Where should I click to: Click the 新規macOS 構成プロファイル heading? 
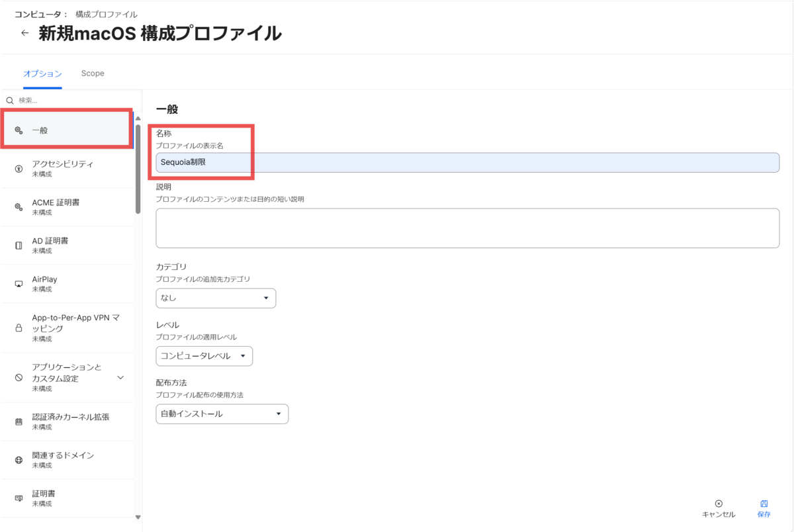[160, 33]
